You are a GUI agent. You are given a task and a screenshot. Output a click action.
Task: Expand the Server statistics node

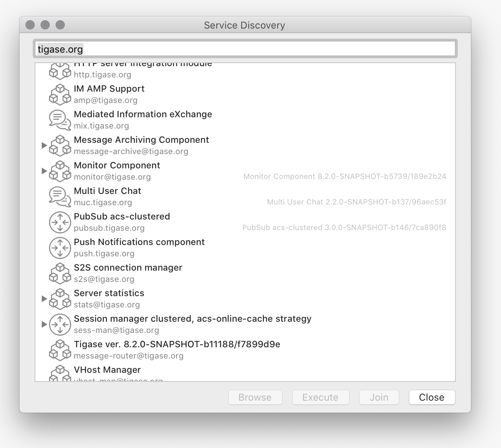(44, 298)
